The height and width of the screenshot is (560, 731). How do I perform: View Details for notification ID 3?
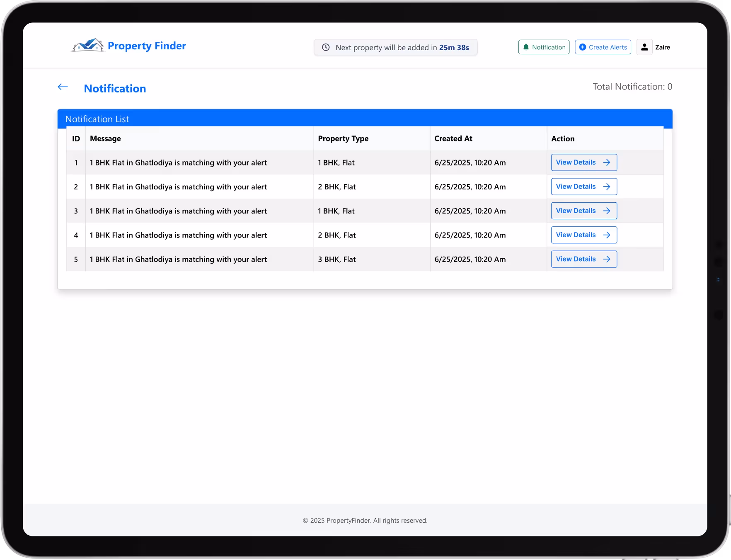click(584, 211)
